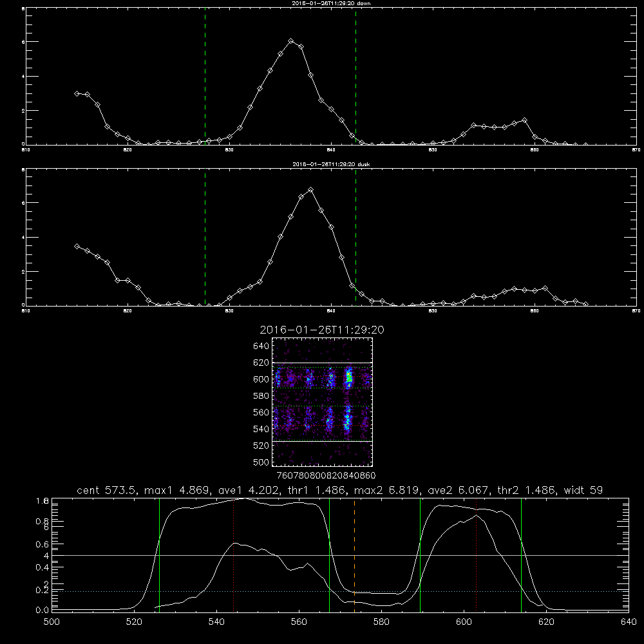Click the first diamond data point in dusk plot
This screenshot has width=644, height=644.
(77, 247)
